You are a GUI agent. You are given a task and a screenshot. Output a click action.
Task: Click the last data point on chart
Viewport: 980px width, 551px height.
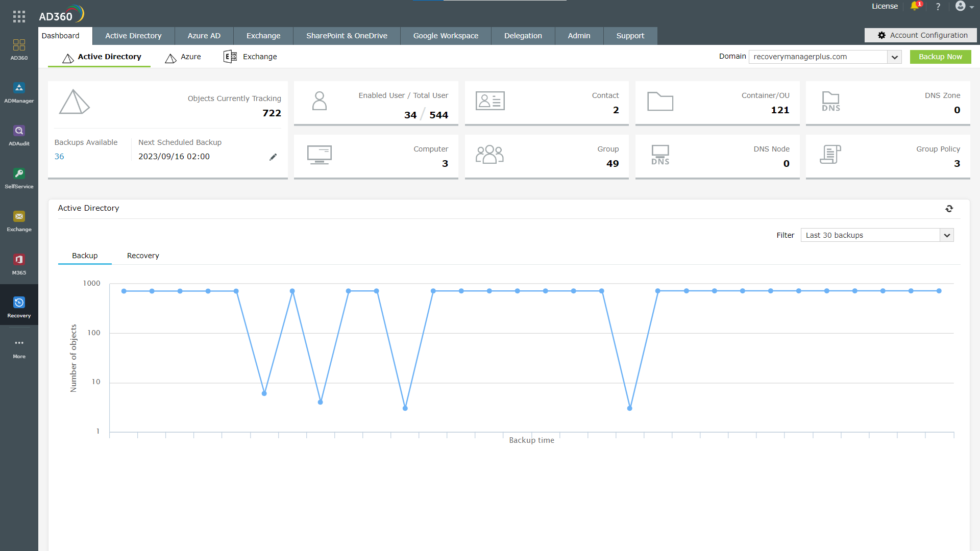[939, 291]
